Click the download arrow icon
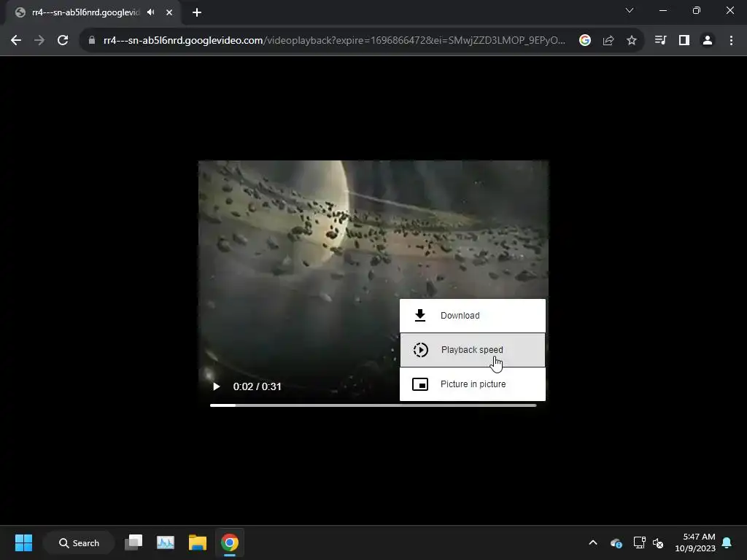Screen dimensions: 747x560 click(419, 315)
